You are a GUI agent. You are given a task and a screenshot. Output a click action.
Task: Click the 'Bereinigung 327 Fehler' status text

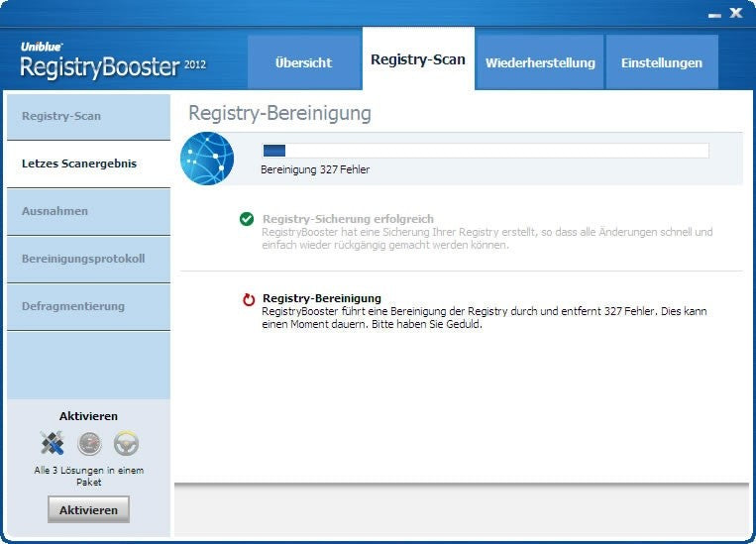tap(315, 169)
